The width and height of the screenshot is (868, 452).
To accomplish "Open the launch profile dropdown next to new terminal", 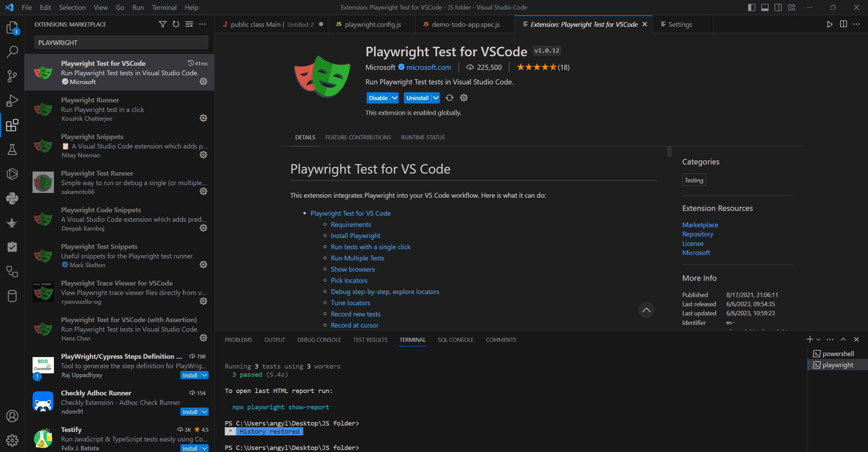I will coord(818,339).
